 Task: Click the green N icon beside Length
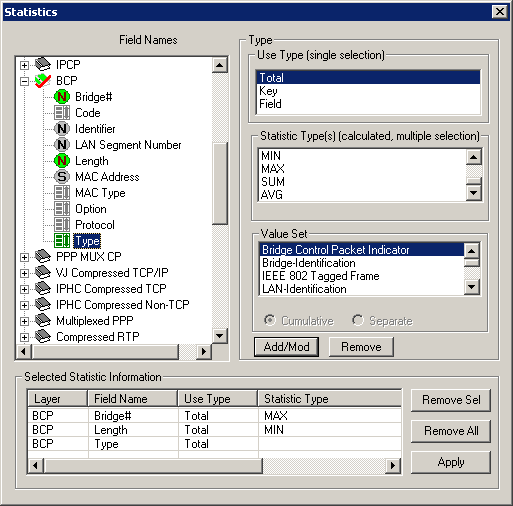pos(62,161)
